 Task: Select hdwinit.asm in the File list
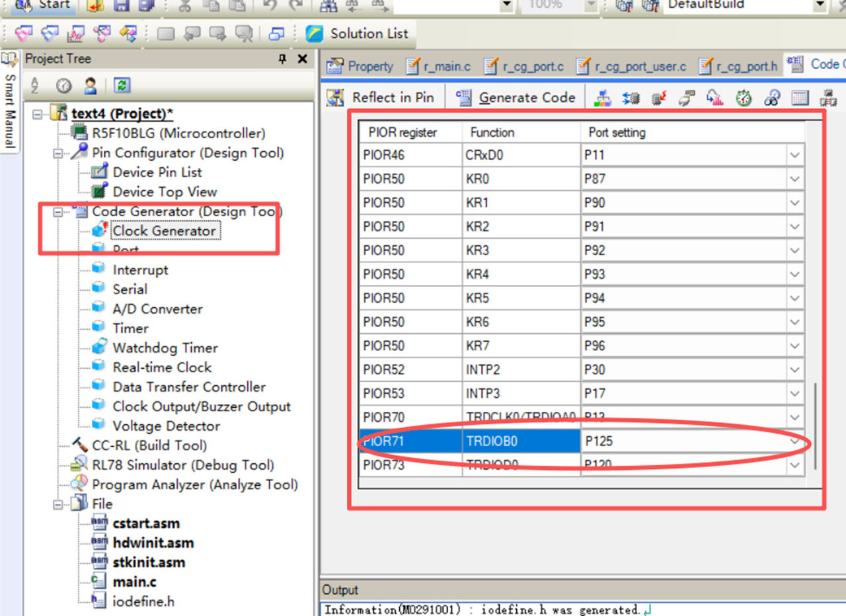(153, 543)
